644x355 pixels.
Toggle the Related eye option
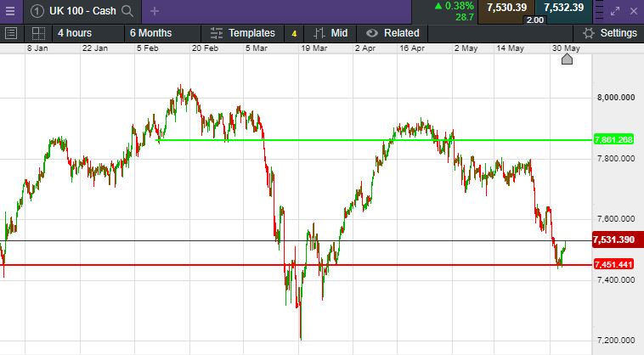[393, 33]
